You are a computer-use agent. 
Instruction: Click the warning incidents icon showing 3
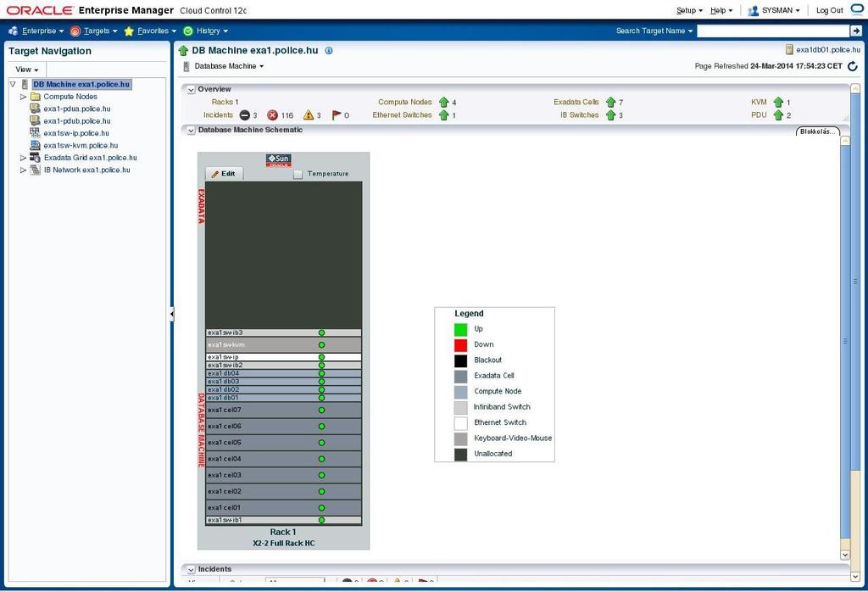(309, 115)
